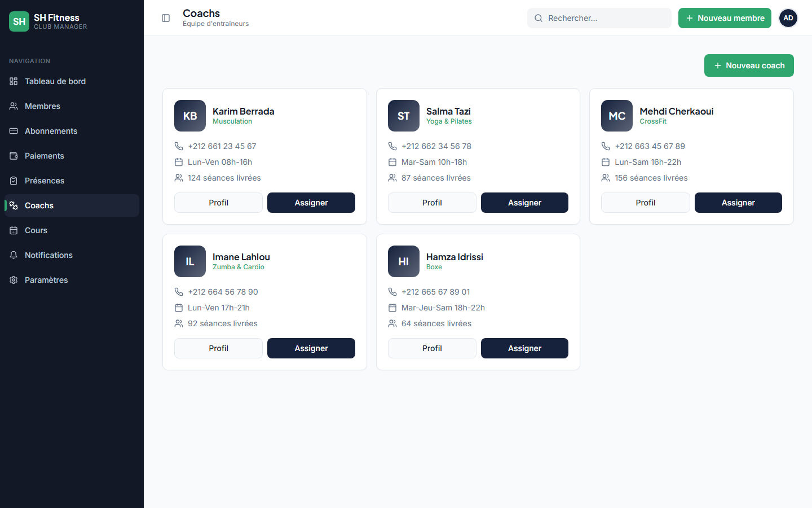The image size is (812, 508).
Task: Open the Cours section
Action: point(72,230)
